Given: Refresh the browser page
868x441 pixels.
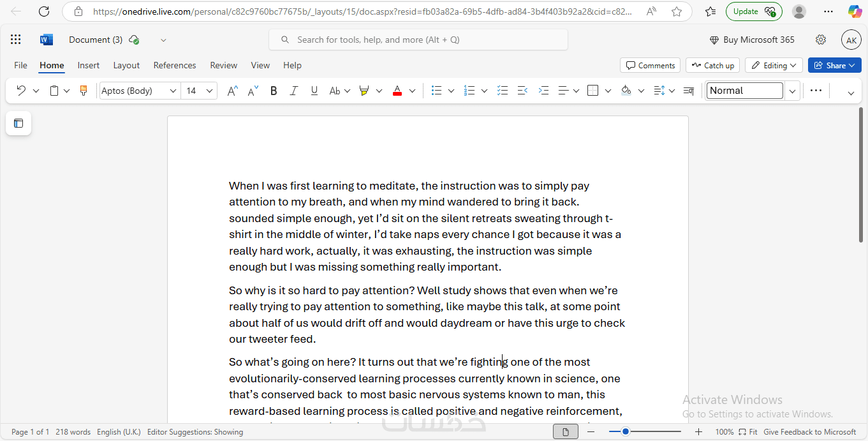Looking at the screenshot, I should (44, 11).
